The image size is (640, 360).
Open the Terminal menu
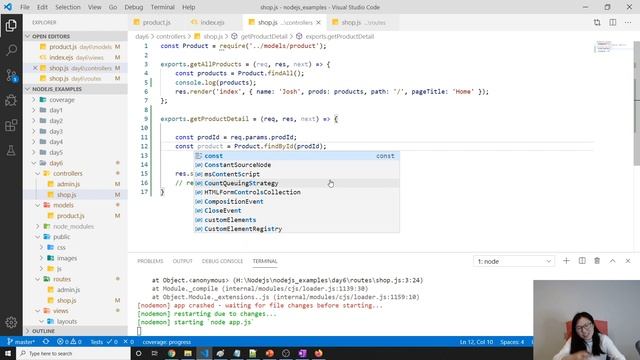point(162,7)
